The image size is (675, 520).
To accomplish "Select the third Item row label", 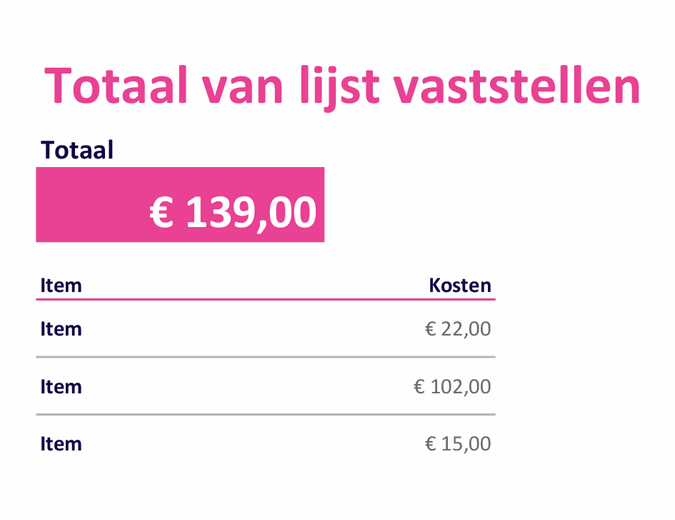I will point(61,443).
